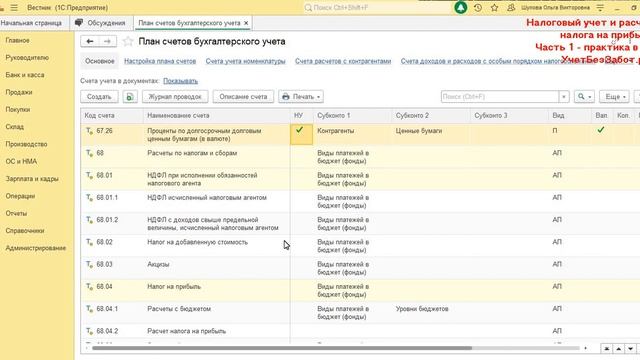Click the Описание счета button
The image size is (640, 360).
[243, 97]
